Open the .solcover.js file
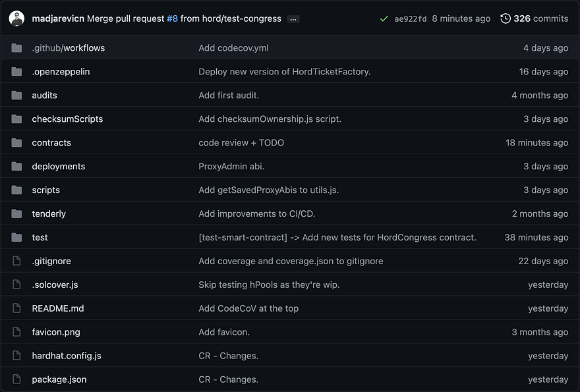580x392 pixels. [55, 285]
